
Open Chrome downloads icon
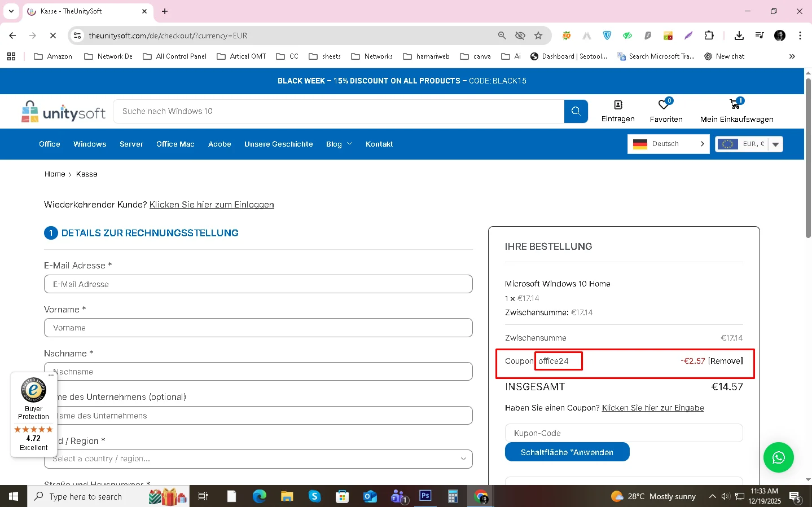(x=739, y=36)
